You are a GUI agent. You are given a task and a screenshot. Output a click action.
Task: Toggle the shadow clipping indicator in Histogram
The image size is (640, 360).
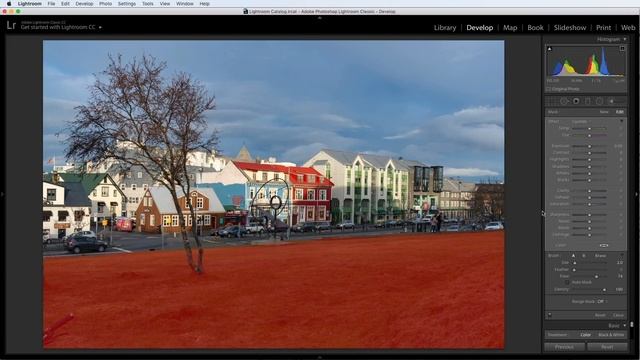[x=549, y=49]
